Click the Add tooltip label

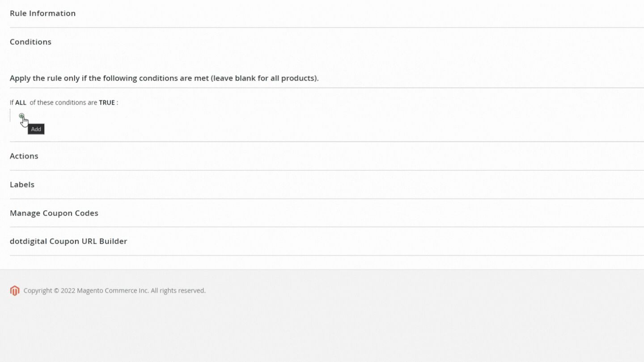[x=36, y=129]
